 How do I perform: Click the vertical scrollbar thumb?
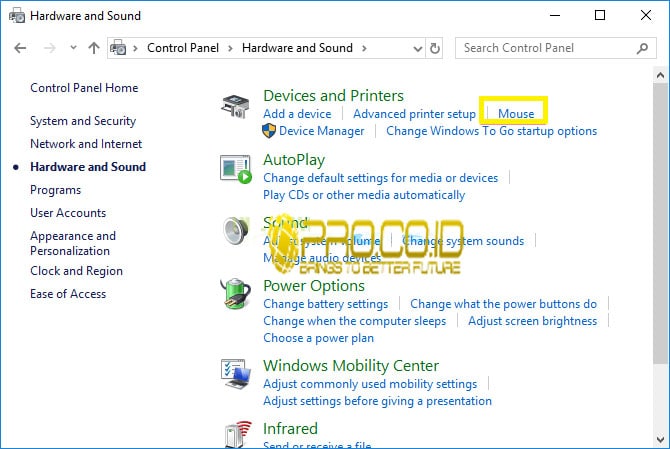661,224
